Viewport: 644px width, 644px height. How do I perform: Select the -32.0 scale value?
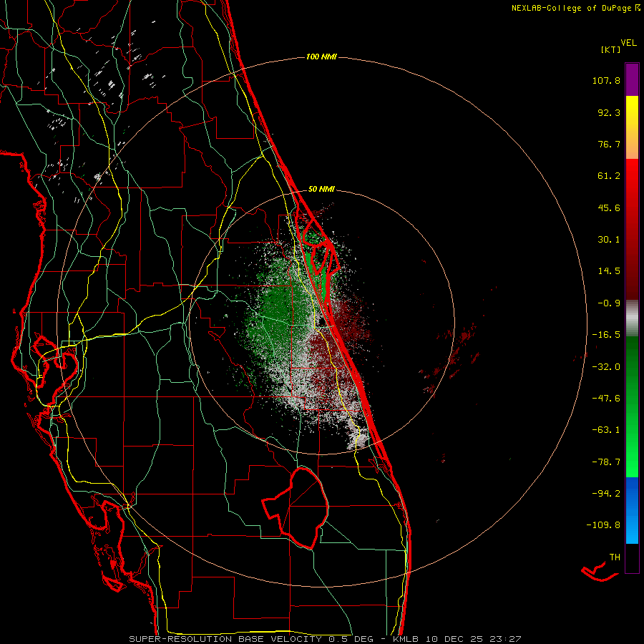coord(606,367)
